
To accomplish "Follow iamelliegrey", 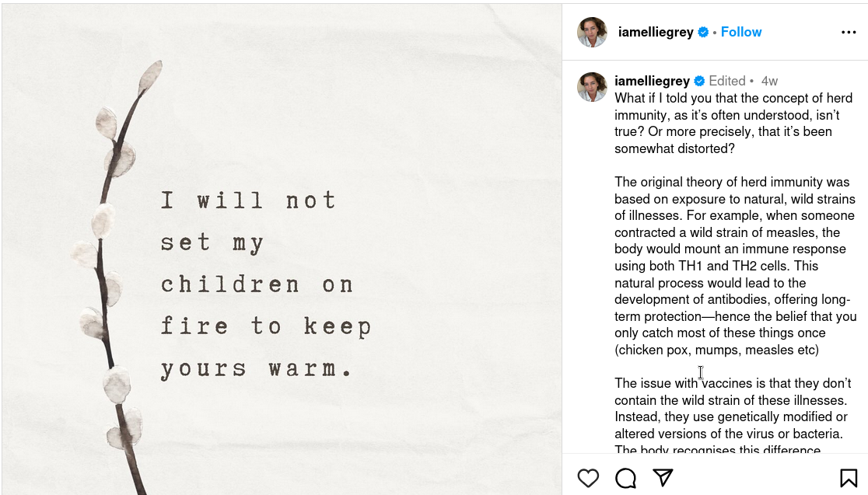I will click(741, 32).
